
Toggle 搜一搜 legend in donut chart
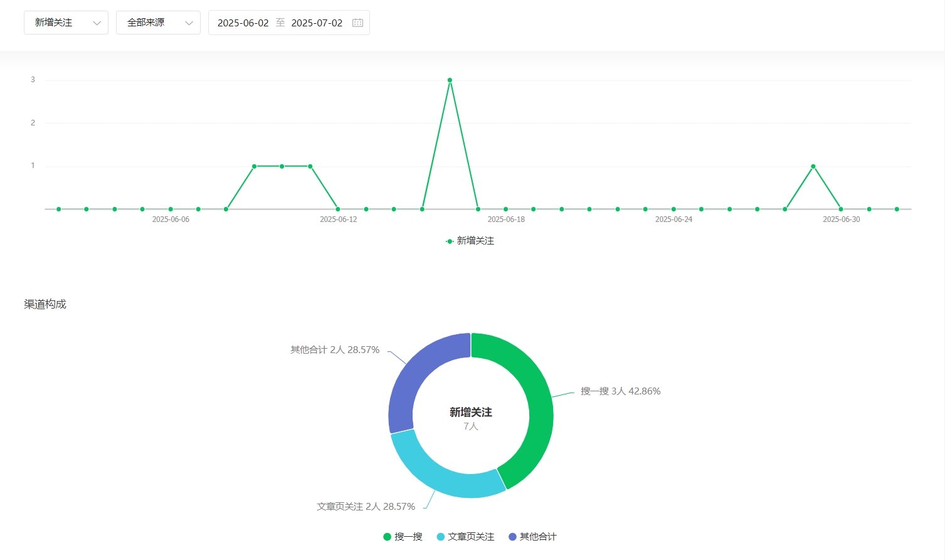(x=403, y=537)
